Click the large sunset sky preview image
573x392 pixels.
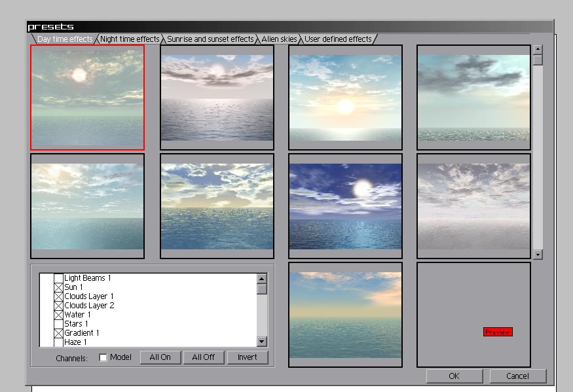click(x=345, y=315)
